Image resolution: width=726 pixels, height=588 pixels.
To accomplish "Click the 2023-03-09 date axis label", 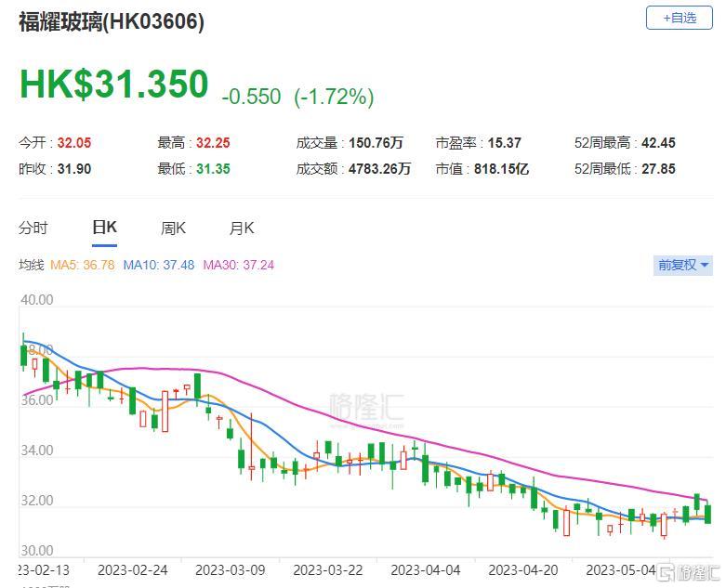I will click(231, 570).
